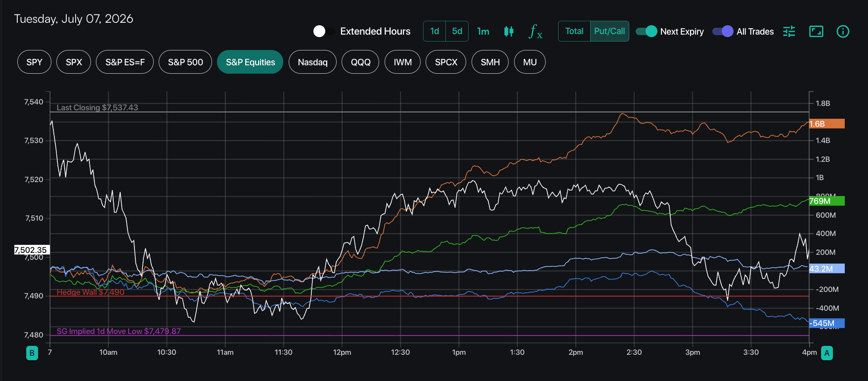Click the green B marker at chart start
The height and width of the screenshot is (381, 868).
tap(32, 353)
